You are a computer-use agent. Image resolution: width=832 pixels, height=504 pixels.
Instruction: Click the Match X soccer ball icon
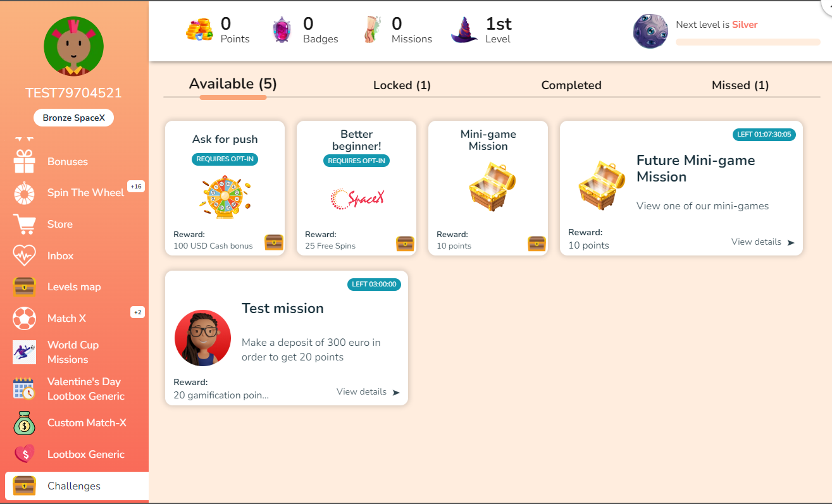click(x=25, y=318)
